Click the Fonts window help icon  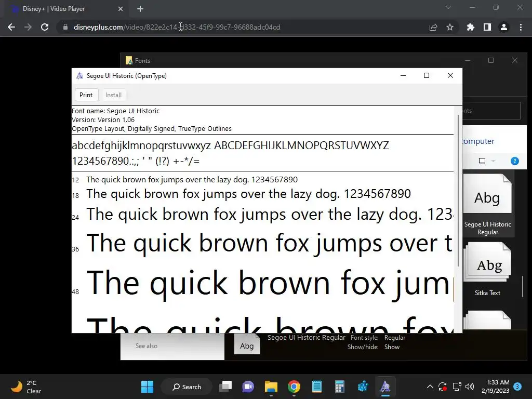(x=515, y=161)
